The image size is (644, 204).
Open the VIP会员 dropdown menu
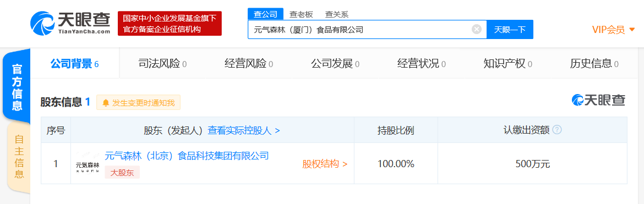click(x=613, y=30)
